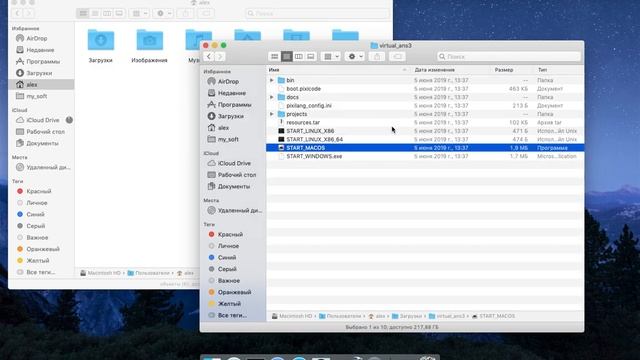Click Share button in virtual_ans3 toolbar
The width and height of the screenshot is (640, 360).
pyautogui.click(x=377, y=56)
